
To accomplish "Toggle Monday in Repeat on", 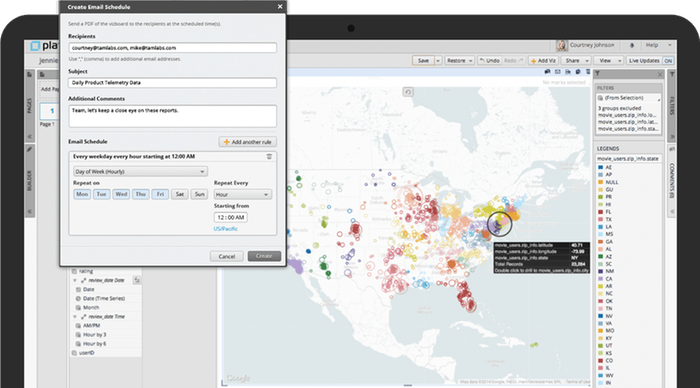I will (82, 194).
